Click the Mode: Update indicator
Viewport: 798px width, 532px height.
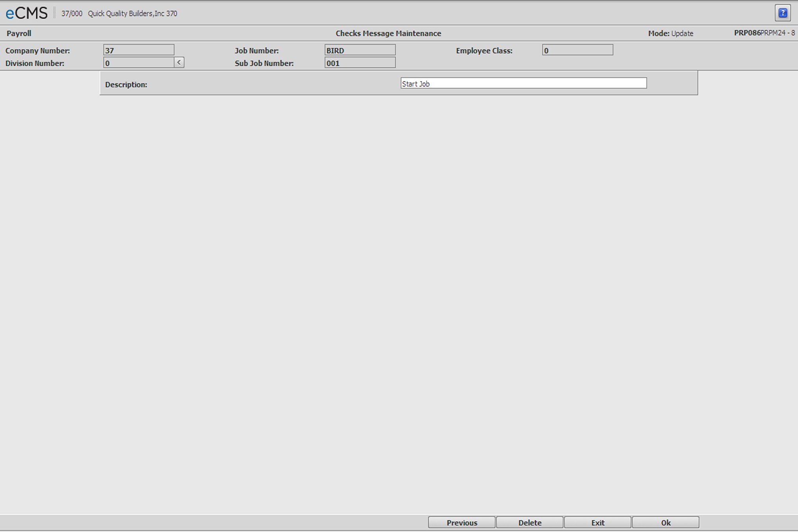670,33
